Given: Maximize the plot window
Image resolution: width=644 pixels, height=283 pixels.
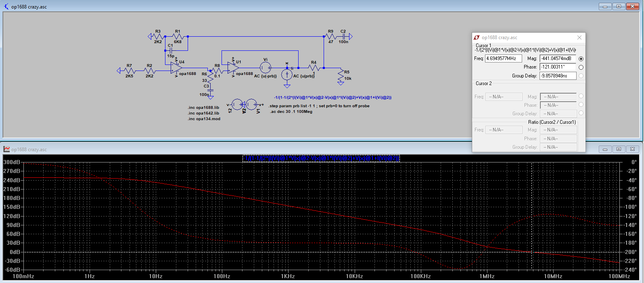Looking at the screenshot, I should 619,149.
